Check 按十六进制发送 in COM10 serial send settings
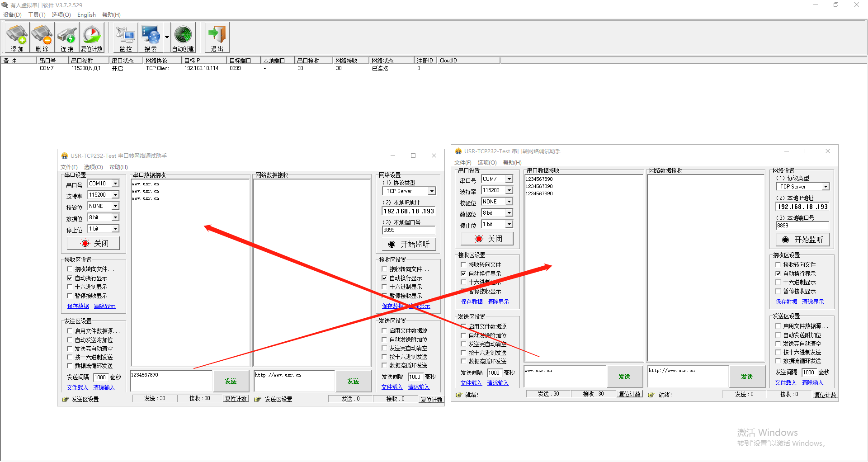Viewport: 868px width, 462px height. (x=70, y=358)
